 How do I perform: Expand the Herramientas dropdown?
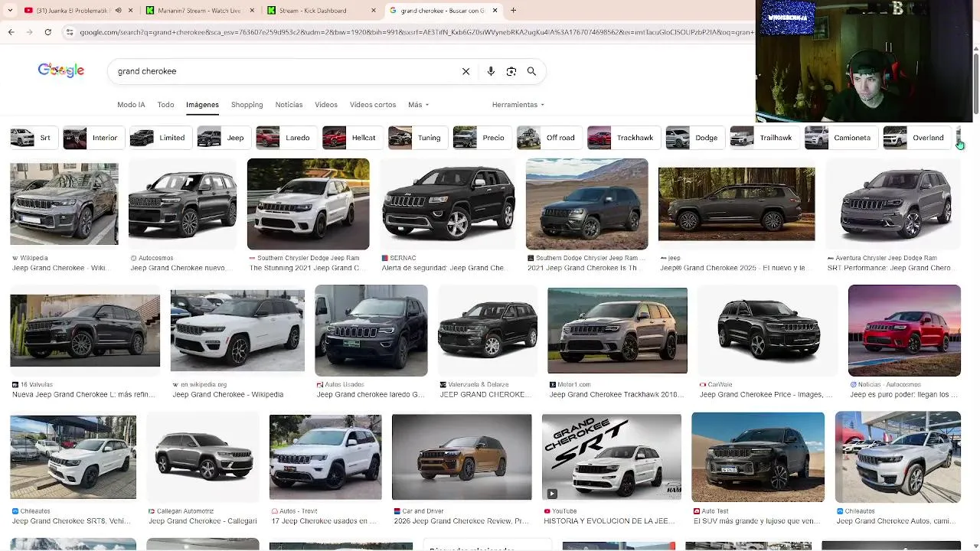tap(518, 105)
